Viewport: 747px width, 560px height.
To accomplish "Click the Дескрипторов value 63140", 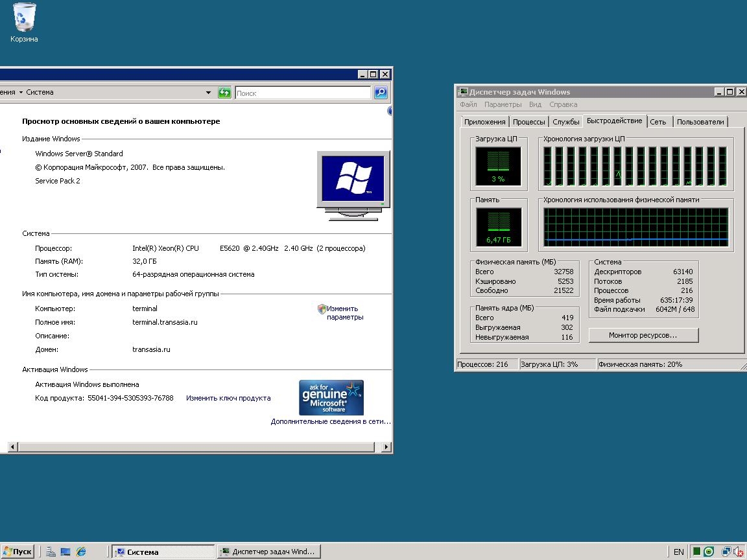I will pos(683,272).
